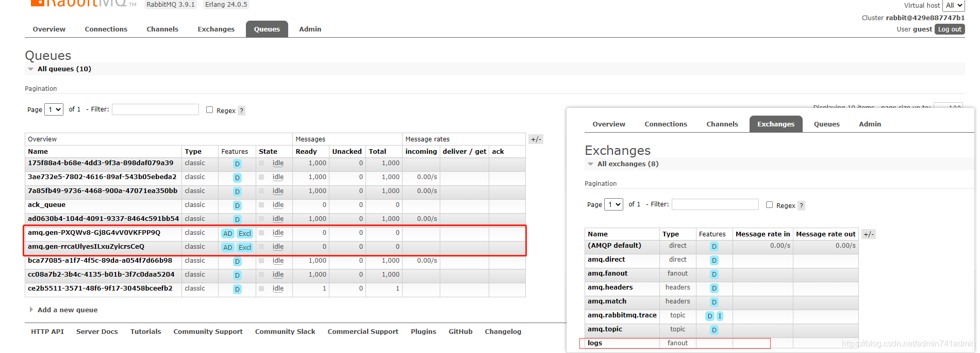
Task: Open the Admin tab in main window
Action: pyautogui.click(x=310, y=29)
